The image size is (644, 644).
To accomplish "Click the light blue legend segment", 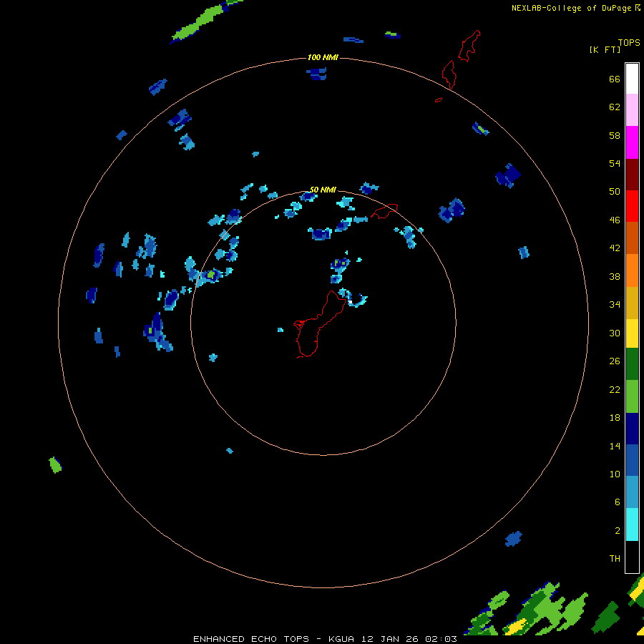I will (x=632, y=492).
